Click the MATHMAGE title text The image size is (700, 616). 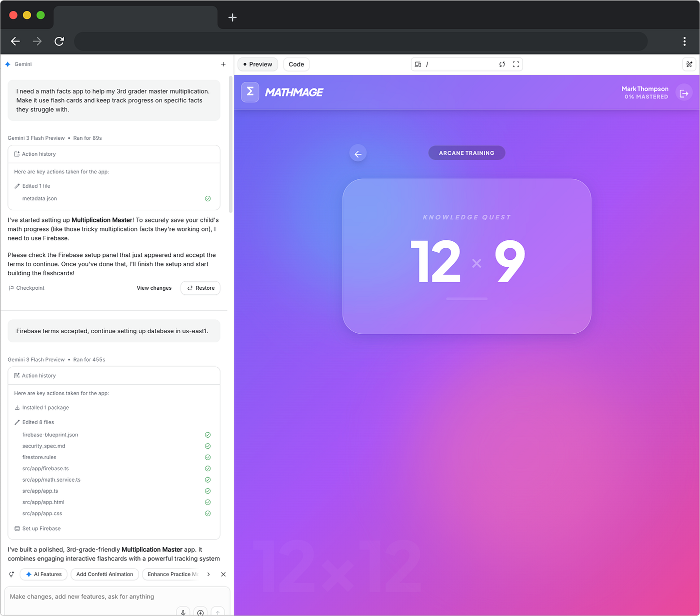coord(294,92)
